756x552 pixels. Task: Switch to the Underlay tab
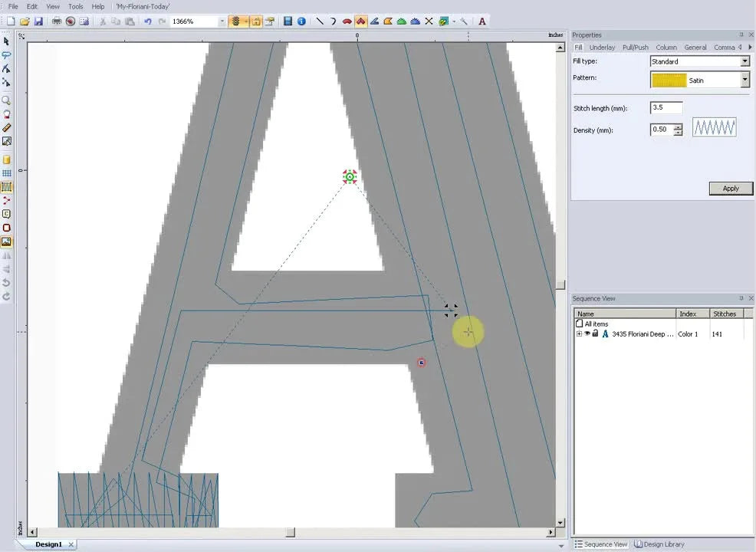[602, 48]
